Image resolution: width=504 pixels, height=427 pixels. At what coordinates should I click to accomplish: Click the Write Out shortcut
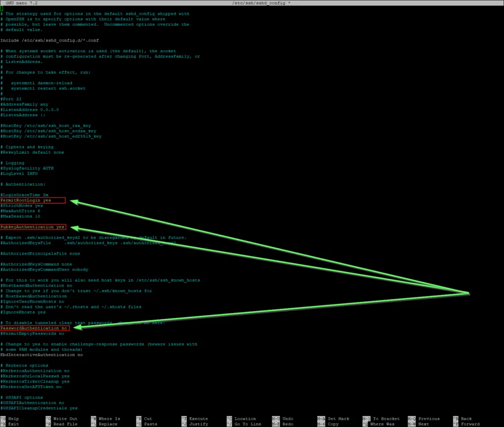[65, 419]
